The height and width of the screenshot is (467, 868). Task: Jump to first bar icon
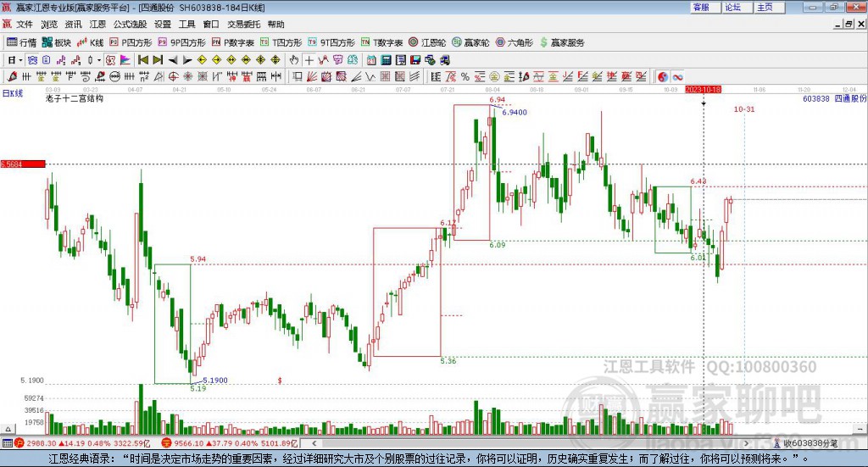pyautogui.click(x=143, y=60)
